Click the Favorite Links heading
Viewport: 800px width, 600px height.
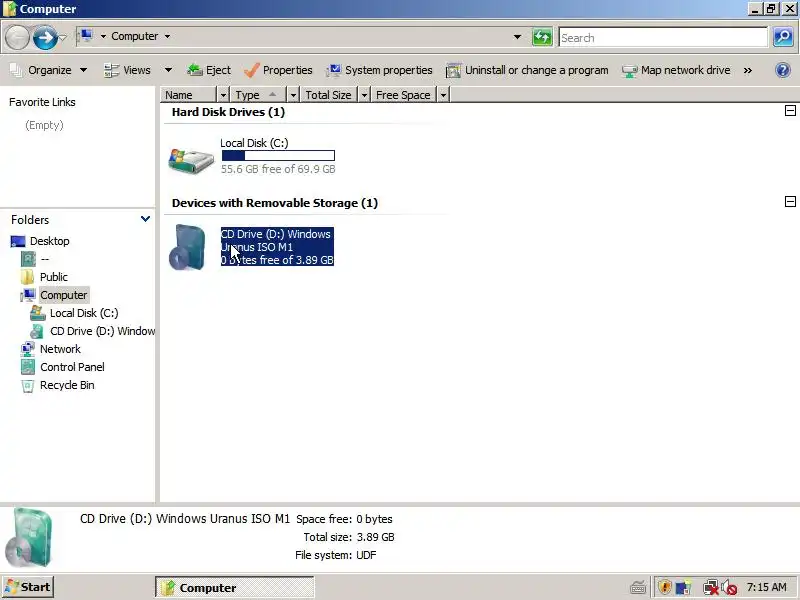(42, 102)
